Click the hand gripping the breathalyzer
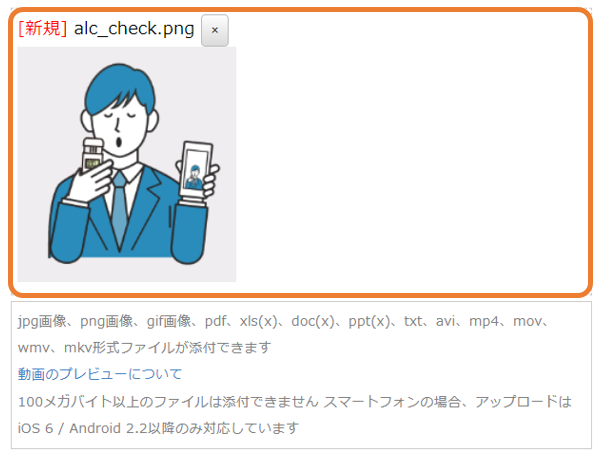 click(91, 181)
